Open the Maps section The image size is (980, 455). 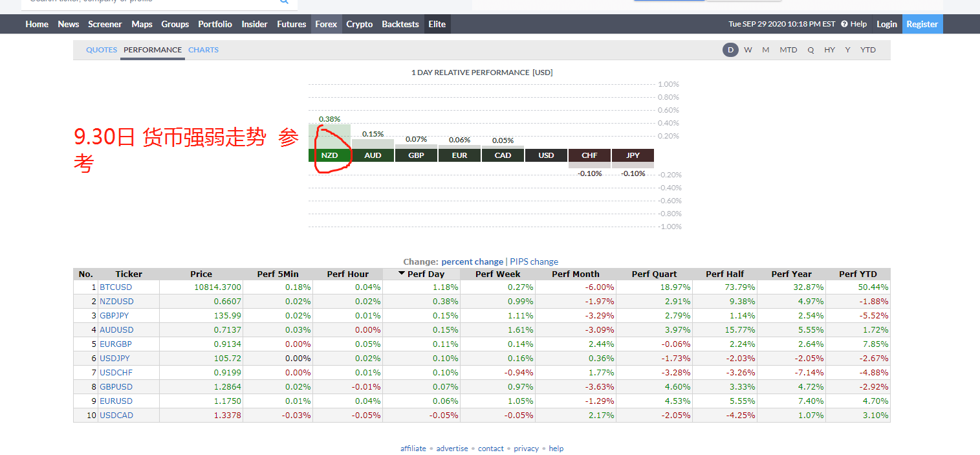coord(142,24)
